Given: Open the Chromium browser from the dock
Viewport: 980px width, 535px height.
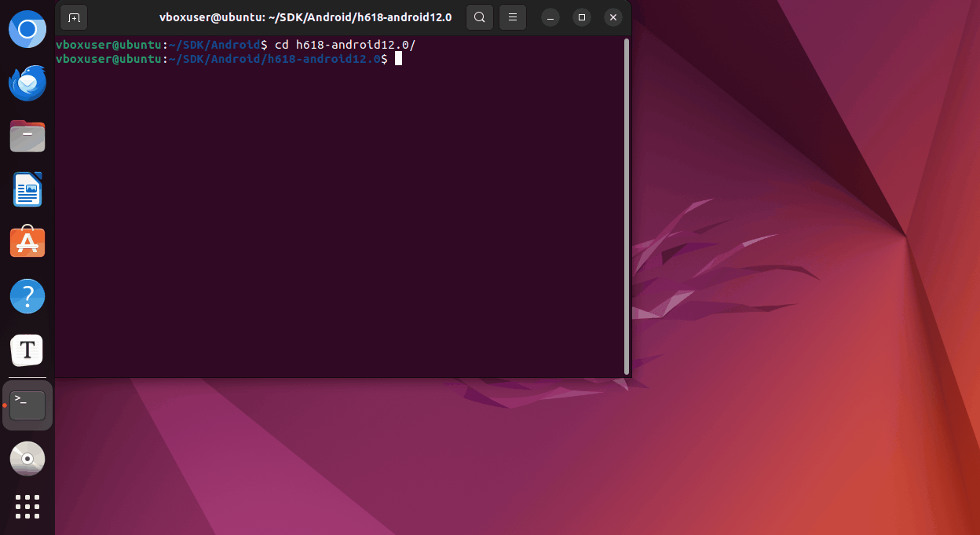Looking at the screenshot, I should tap(27, 30).
